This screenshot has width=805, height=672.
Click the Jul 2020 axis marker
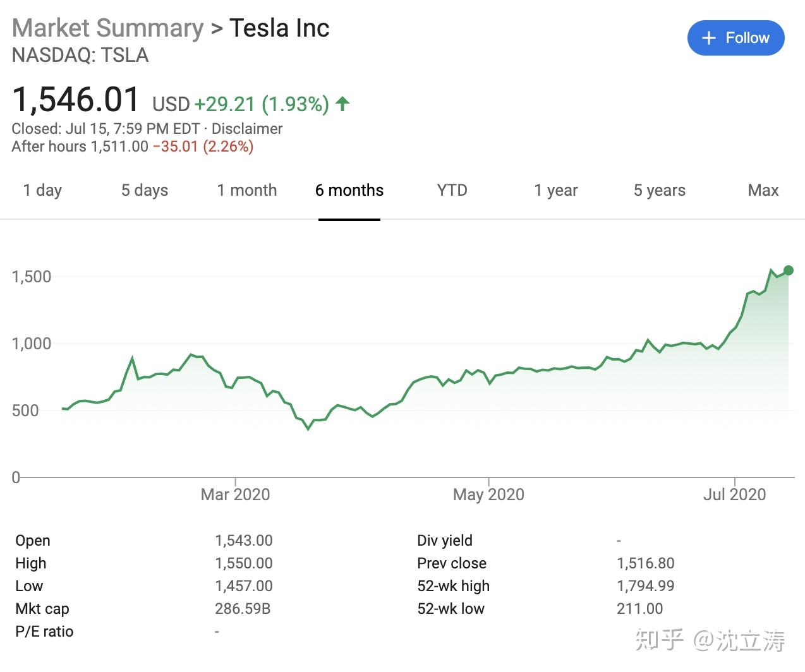click(x=734, y=494)
